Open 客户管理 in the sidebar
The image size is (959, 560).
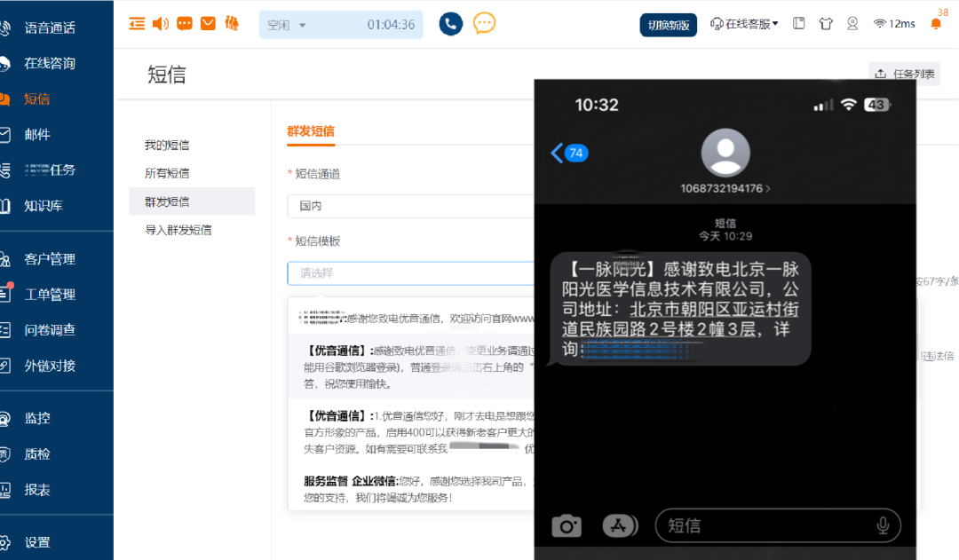(50, 258)
